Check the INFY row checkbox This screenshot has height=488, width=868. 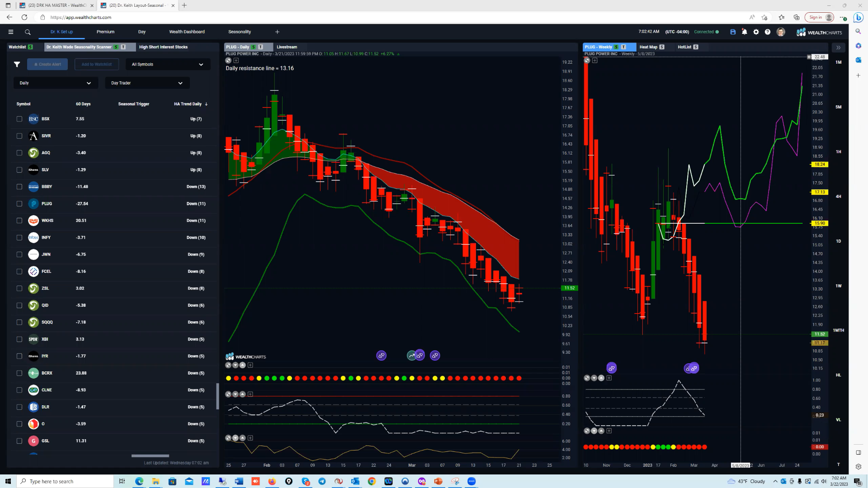[x=19, y=238]
